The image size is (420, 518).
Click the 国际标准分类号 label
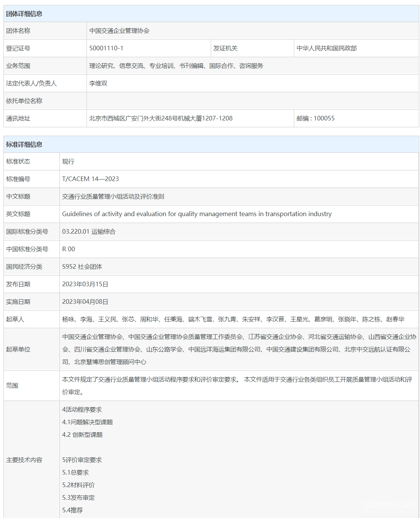tap(27, 232)
